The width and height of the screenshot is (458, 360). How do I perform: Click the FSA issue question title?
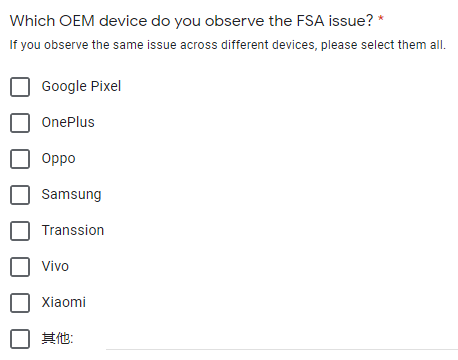tap(192, 21)
